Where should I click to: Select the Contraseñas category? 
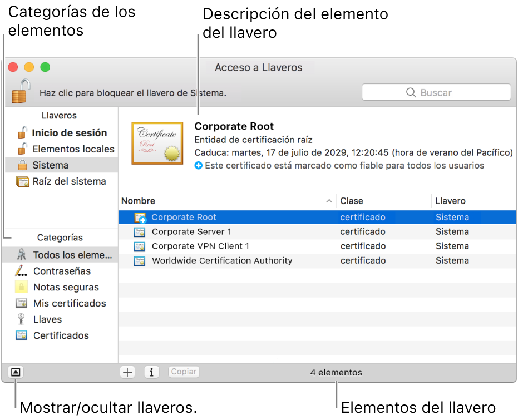click(x=60, y=271)
